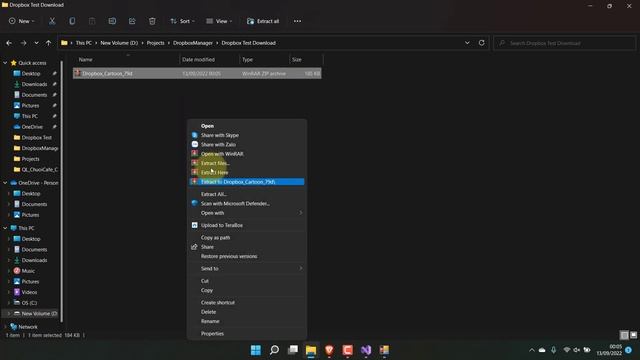
Task: Open the 'Open with' submenu
Action: pyautogui.click(x=247, y=213)
